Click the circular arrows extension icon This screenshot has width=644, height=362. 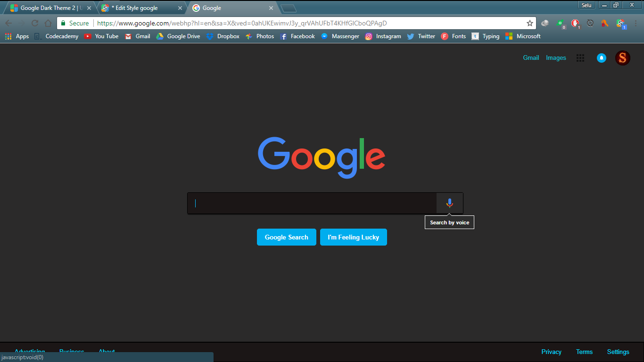pyautogui.click(x=590, y=23)
